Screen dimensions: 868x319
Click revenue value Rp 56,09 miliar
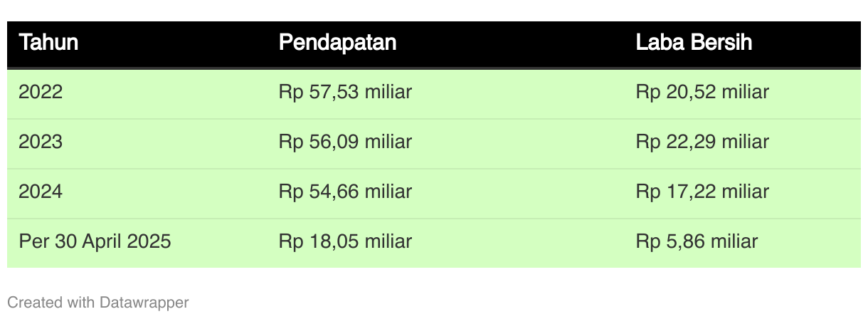click(346, 142)
